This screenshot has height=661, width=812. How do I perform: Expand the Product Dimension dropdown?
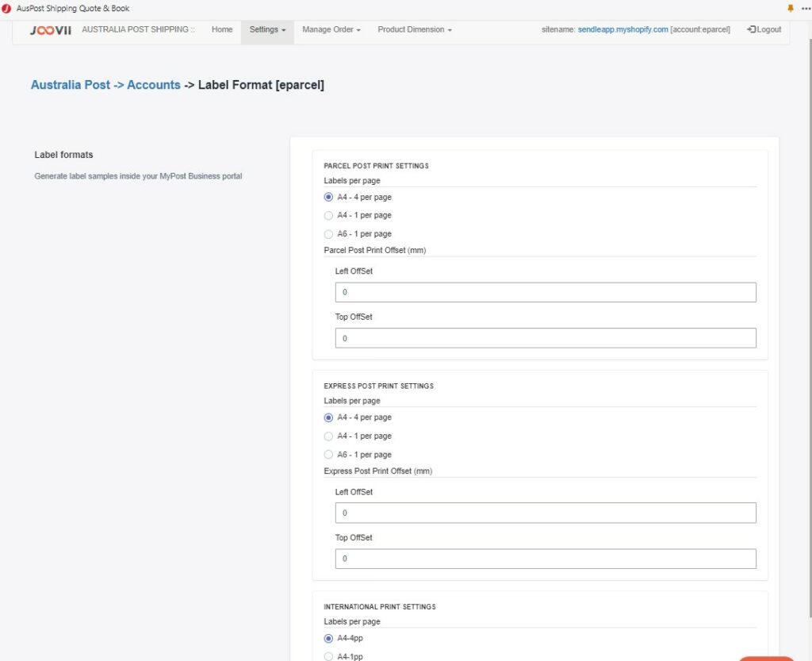click(414, 29)
